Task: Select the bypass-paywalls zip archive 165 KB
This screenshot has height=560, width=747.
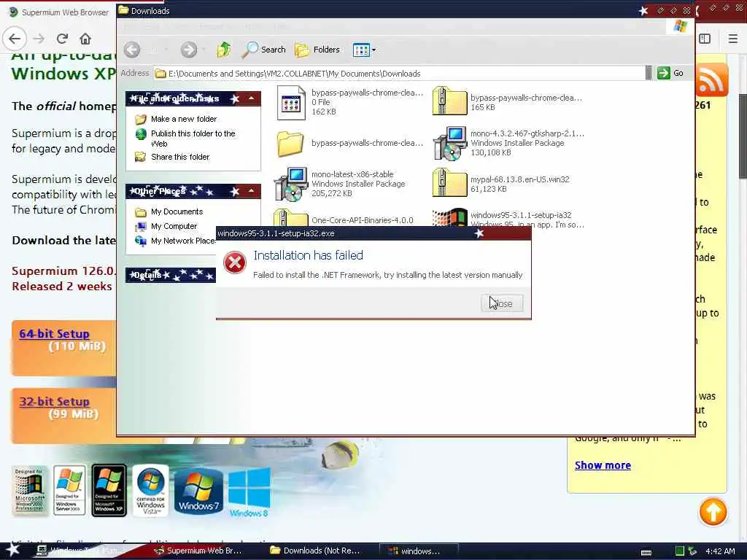Action: coord(449,101)
